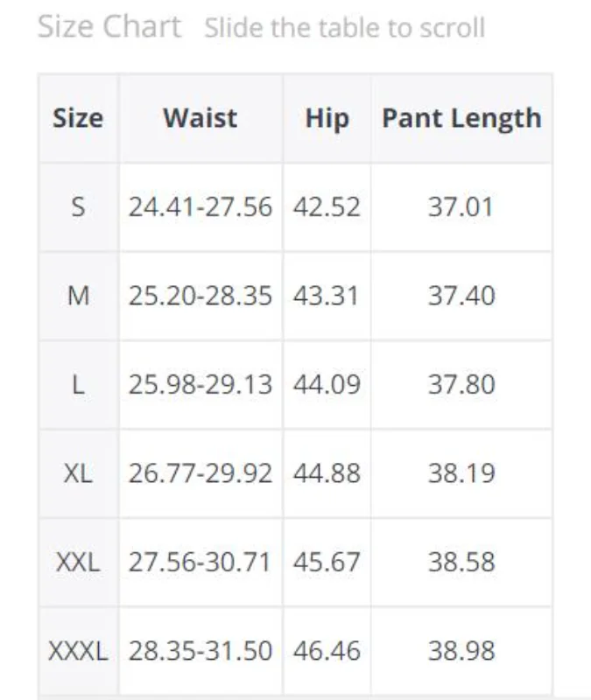Screen dimensions: 591x700
Task: Click pant length value 37.01
Action: point(461,207)
